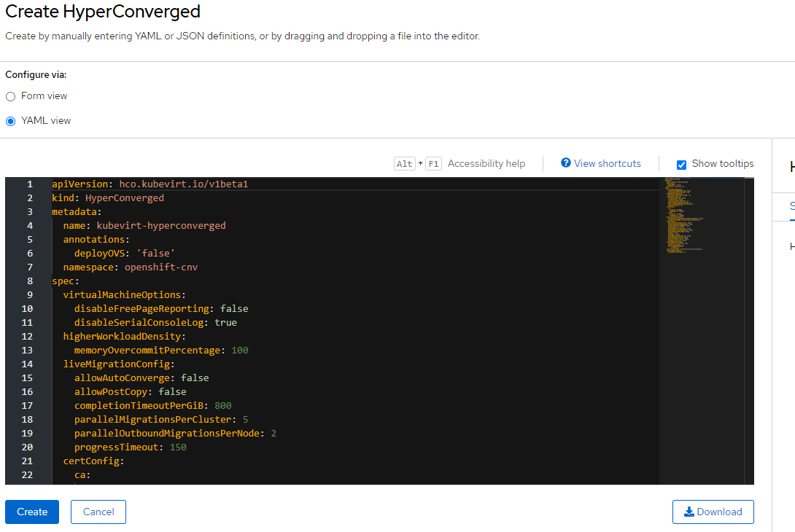Click the allowPostCopy: false line
The image size is (795, 532).
point(131,391)
